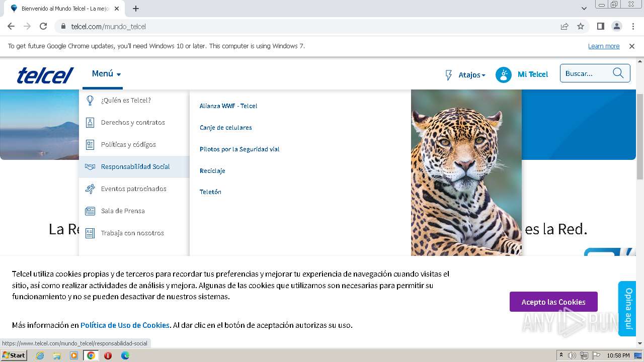Open the Opera icon in the taskbar
The width and height of the screenshot is (644, 362).
coord(108,355)
